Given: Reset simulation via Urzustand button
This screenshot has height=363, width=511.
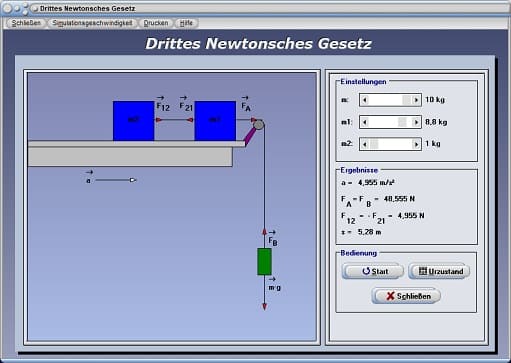Looking at the screenshot, I should [x=439, y=271].
